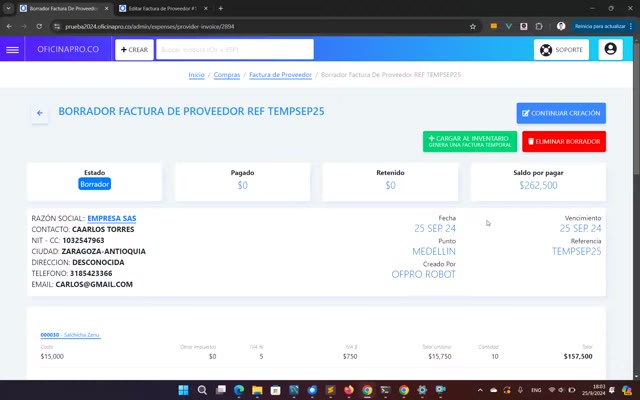
Task: Open File Explorer from the taskbar
Action: 257,390
